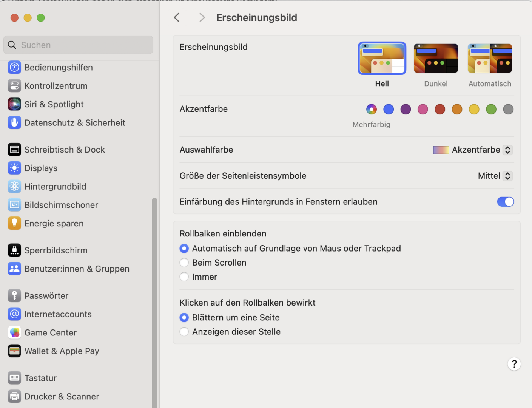Navigate to Passwörter settings

[x=46, y=296]
